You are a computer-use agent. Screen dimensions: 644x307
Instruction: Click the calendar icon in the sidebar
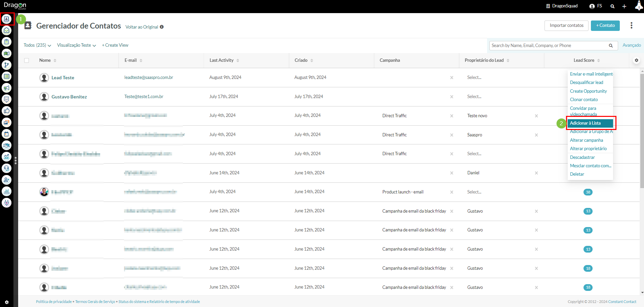pos(6,134)
